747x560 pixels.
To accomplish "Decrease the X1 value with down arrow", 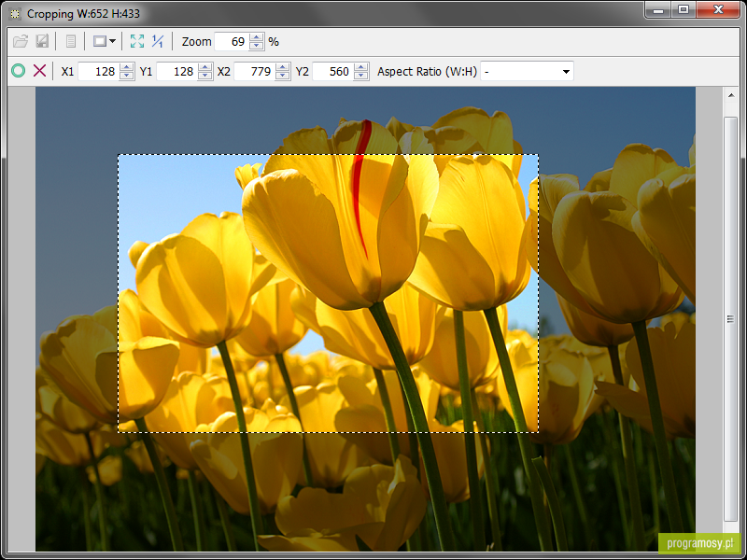I will point(127,76).
